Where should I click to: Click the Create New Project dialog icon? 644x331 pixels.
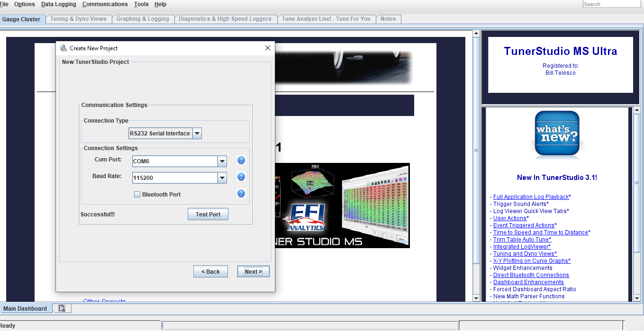63,48
